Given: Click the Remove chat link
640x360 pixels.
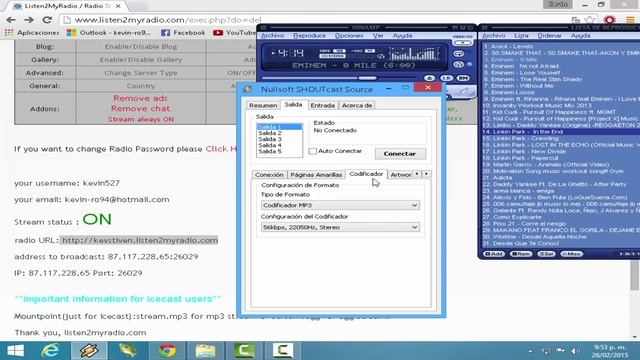Looking at the screenshot, I should pos(140,109).
